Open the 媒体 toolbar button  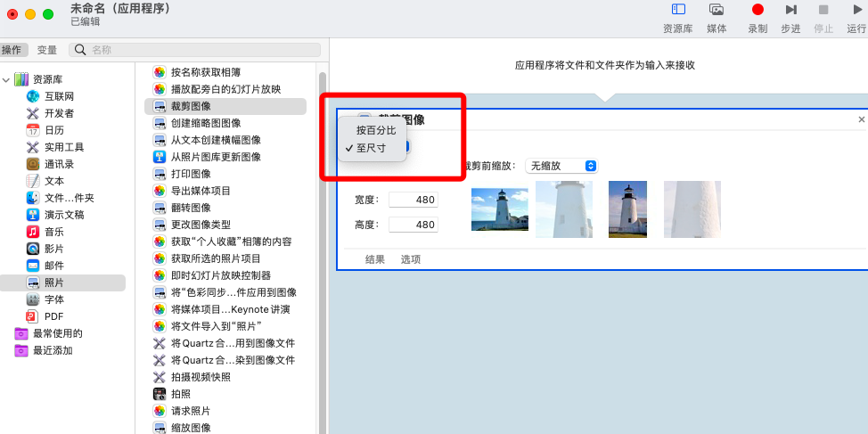(717, 18)
